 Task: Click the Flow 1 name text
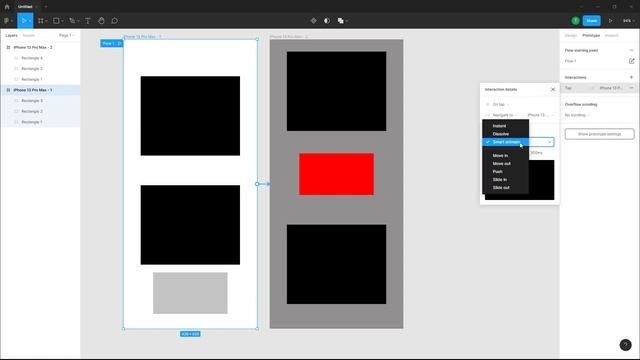coord(571,61)
